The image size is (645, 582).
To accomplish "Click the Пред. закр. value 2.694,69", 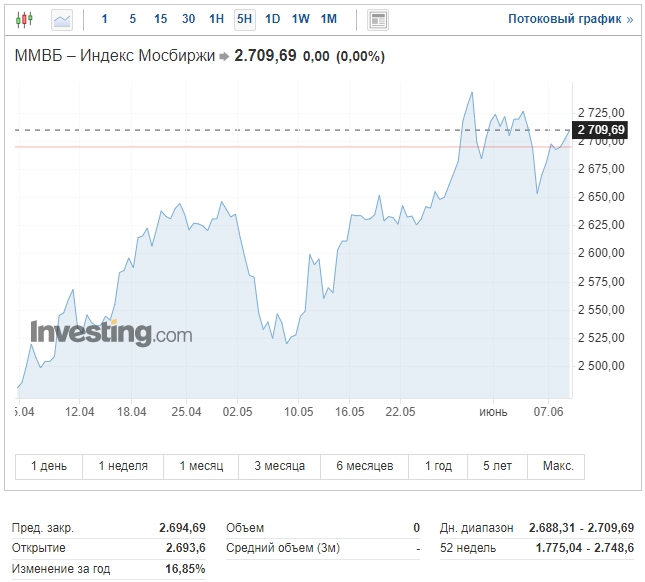I will (182, 528).
